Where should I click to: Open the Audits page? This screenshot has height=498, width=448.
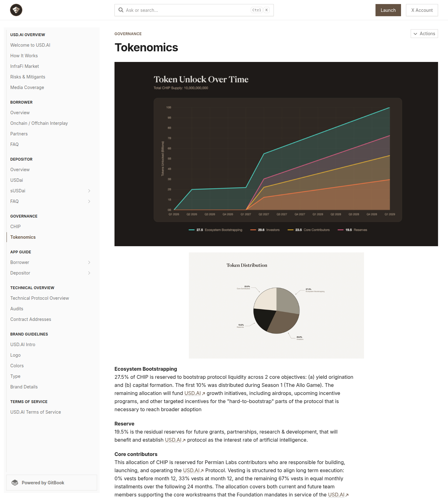17,309
